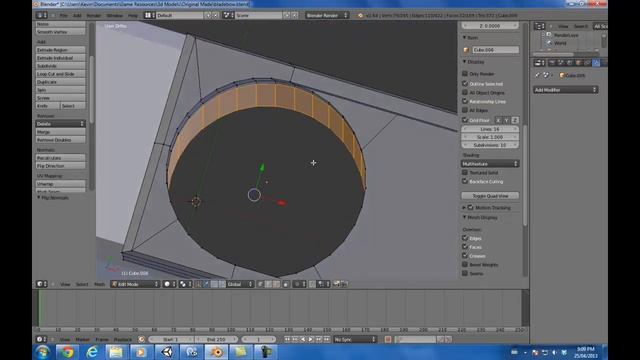This screenshot has width=640, height=360.
Task: Enable the Textured Solid checkbox
Action: pyautogui.click(x=464, y=172)
